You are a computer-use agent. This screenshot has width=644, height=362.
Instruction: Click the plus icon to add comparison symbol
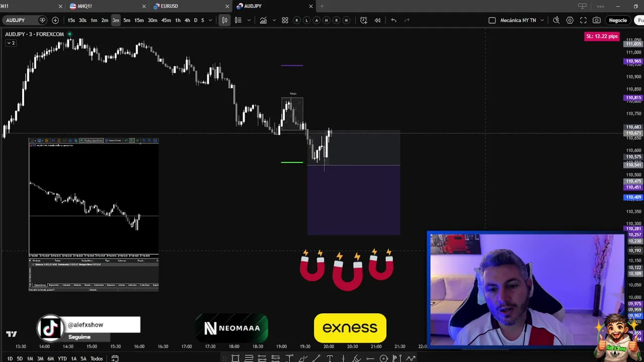[55, 20]
